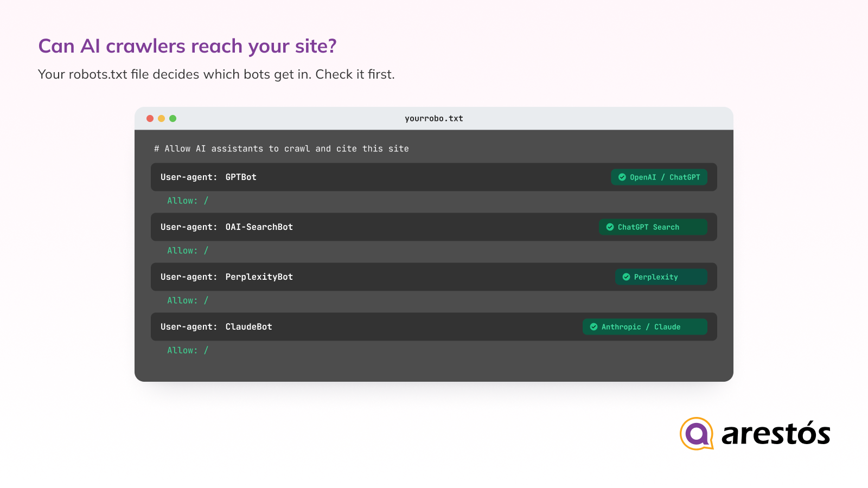
Task: Click the 'Anthropic / Claude' badge label
Action: pos(641,327)
